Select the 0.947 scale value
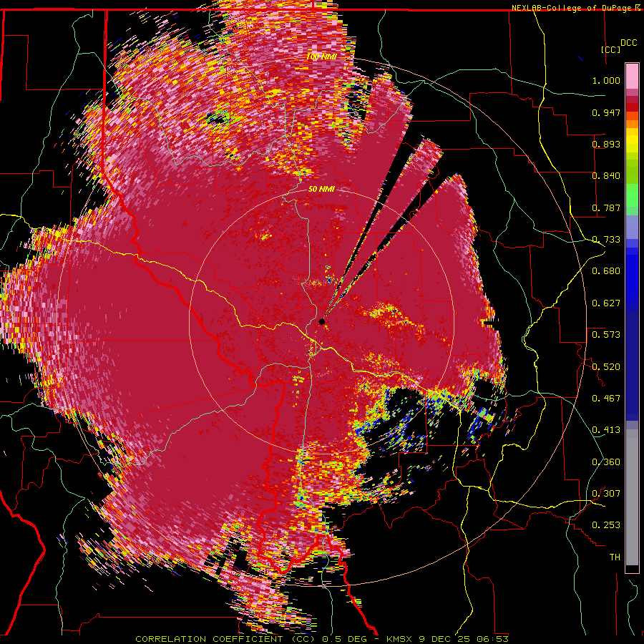 pyautogui.click(x=606, y=112)
